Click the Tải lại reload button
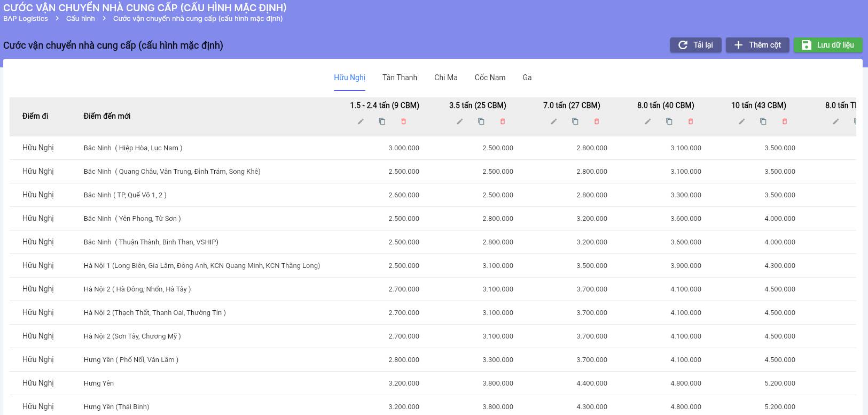Screen dimensions: 868x415 click(x=695, y=45)
